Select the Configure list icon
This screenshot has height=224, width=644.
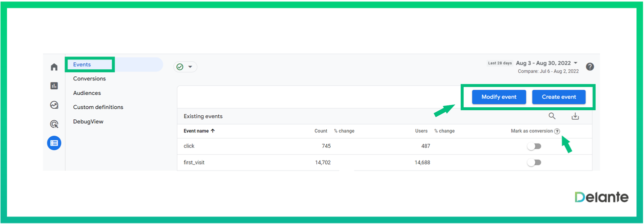[x=54, y=143]
